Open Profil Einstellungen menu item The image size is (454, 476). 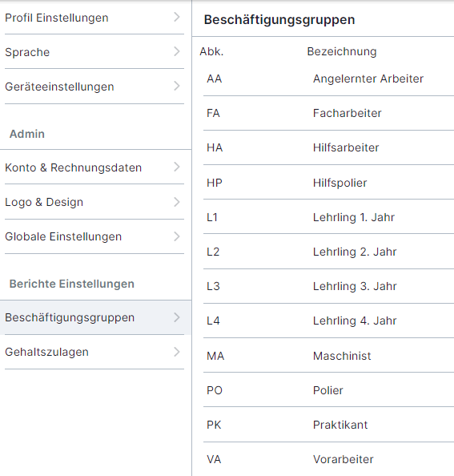coord(94,18)
